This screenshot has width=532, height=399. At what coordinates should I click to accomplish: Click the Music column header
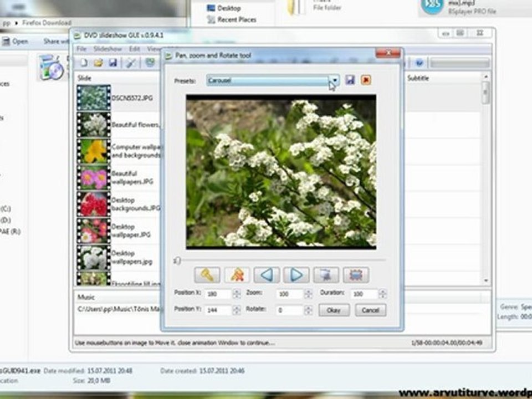[86, 297]
